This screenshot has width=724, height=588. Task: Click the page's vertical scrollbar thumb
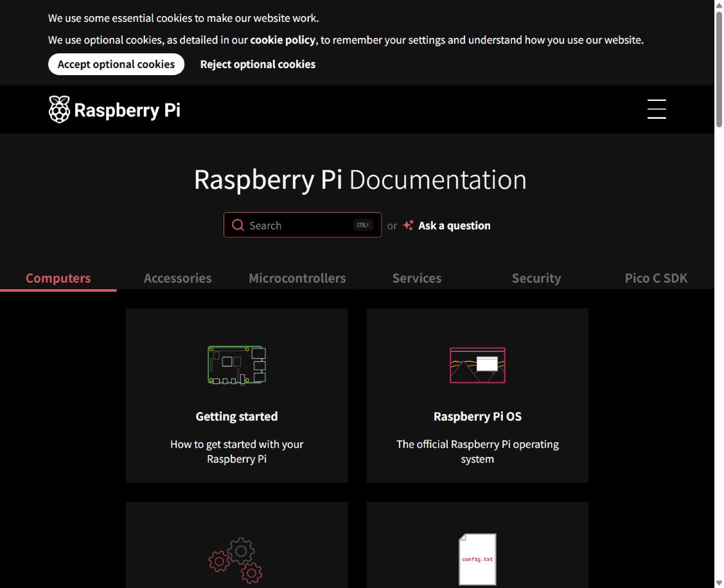(x=719, y=69)
